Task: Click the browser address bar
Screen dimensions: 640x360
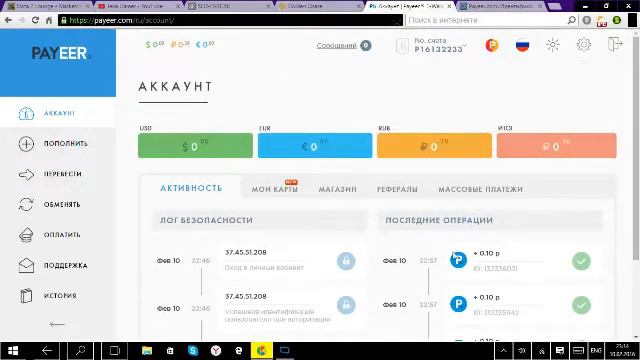Action: point(230,20)
